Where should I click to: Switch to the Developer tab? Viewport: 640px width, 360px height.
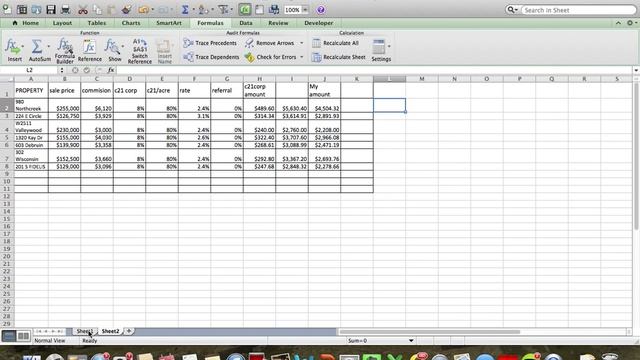tap(318, 23)
